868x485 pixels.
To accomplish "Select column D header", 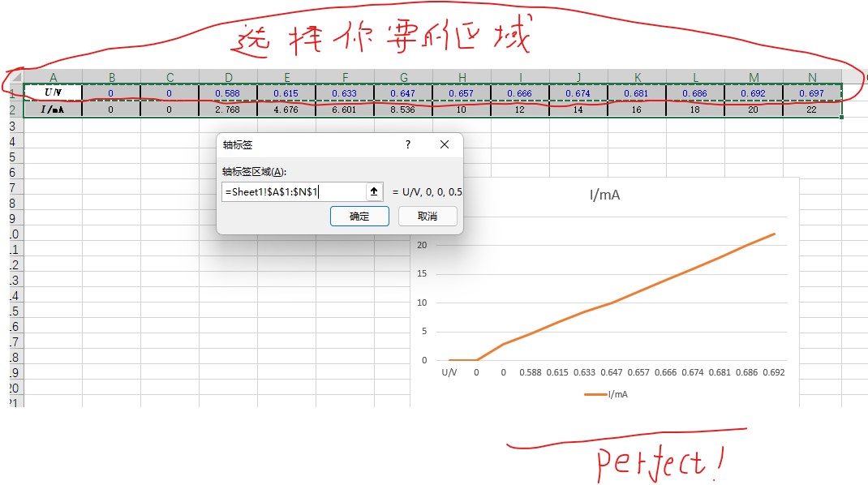I will coord(228,77).
